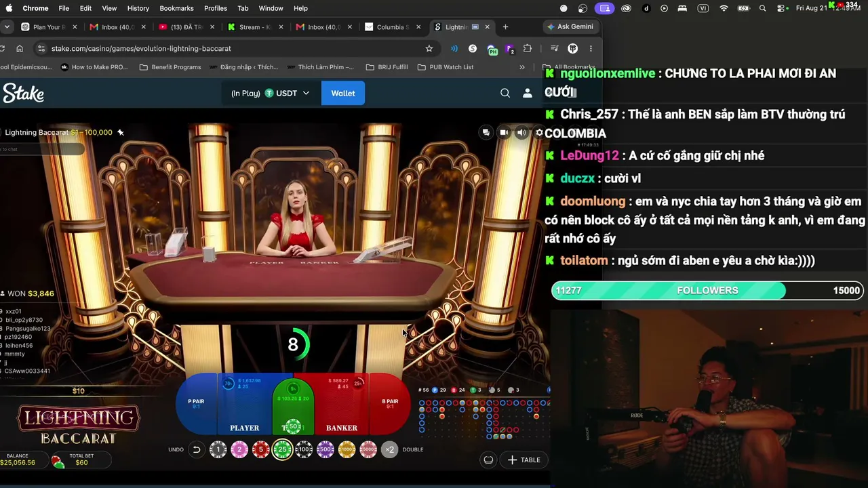Open the Stake search magnifier

(505, 93)
